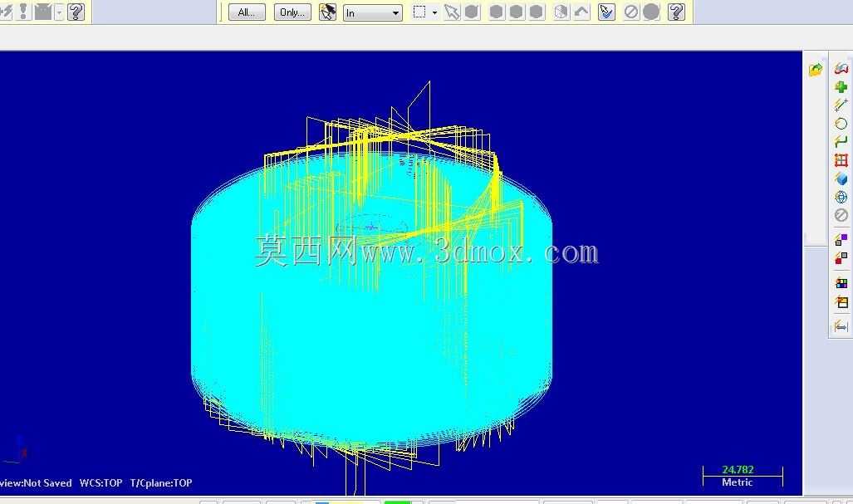Click the dashed window selection method icon
Screen dimensions: 853x504
[x=419, y=12]
